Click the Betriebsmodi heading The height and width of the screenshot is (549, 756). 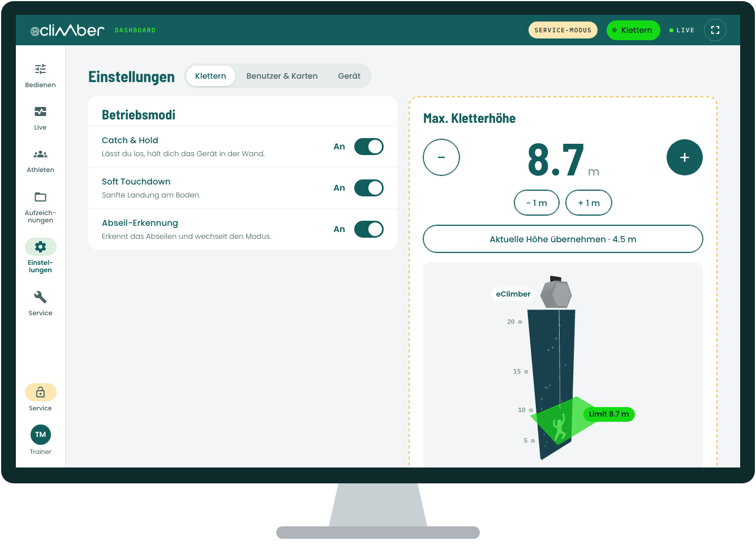click(139, 115)
